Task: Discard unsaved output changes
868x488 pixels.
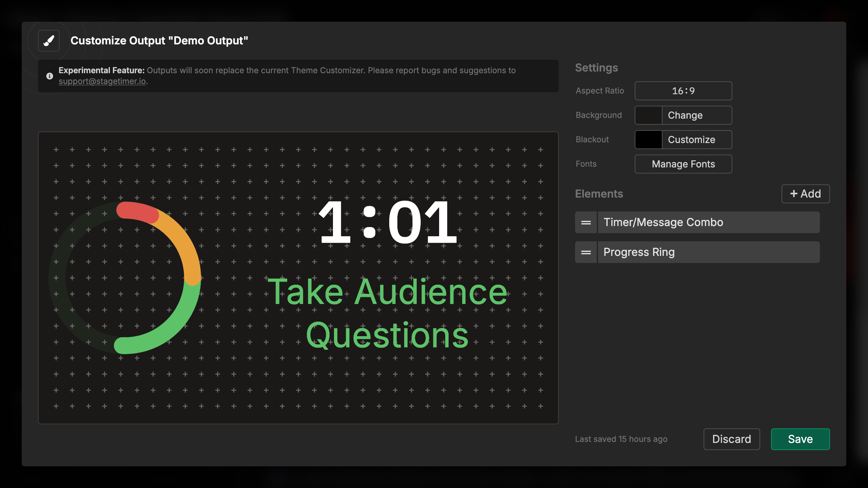Action: (732, 439)
